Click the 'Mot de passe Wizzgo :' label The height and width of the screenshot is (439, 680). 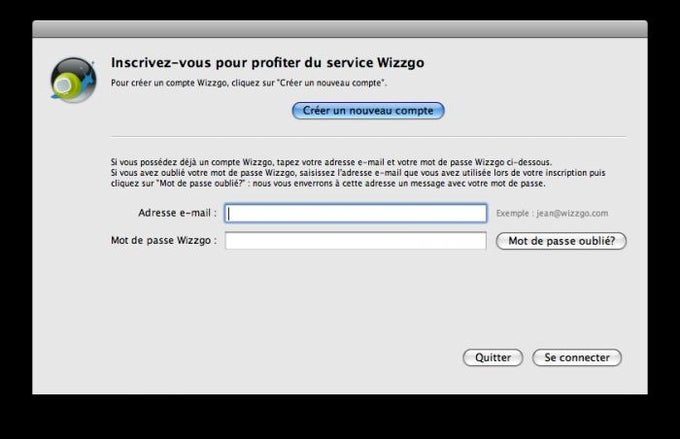[x=163, y=240]
